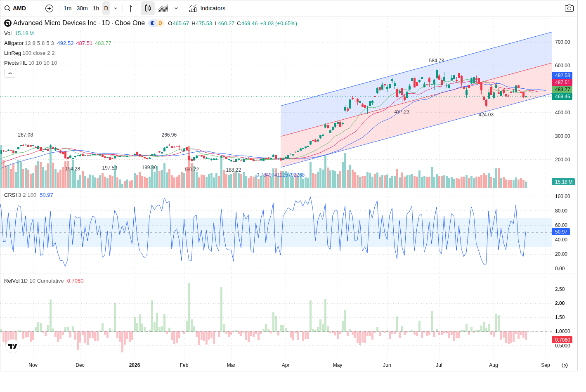This screenshot has height=392, width=586.
Task: Select the LinReg indicator legend
Action: [12, 53]
